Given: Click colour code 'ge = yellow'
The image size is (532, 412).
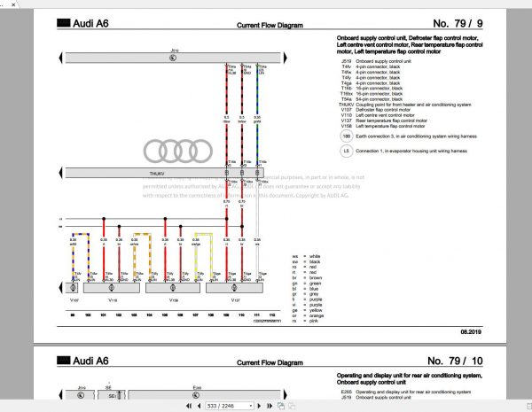Looking at the screenshot, I should (307, 310).
